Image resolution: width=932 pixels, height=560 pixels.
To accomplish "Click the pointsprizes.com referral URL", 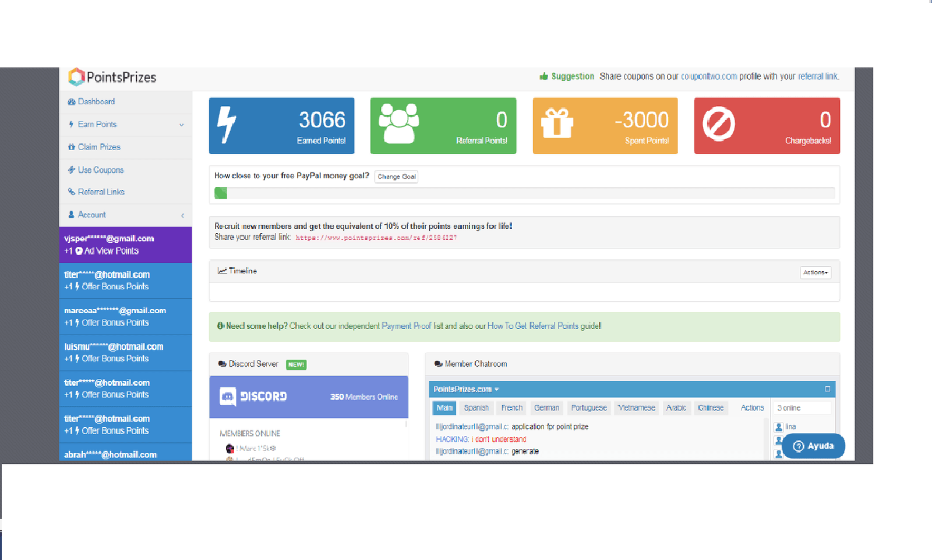I will (x=376, y=238).
